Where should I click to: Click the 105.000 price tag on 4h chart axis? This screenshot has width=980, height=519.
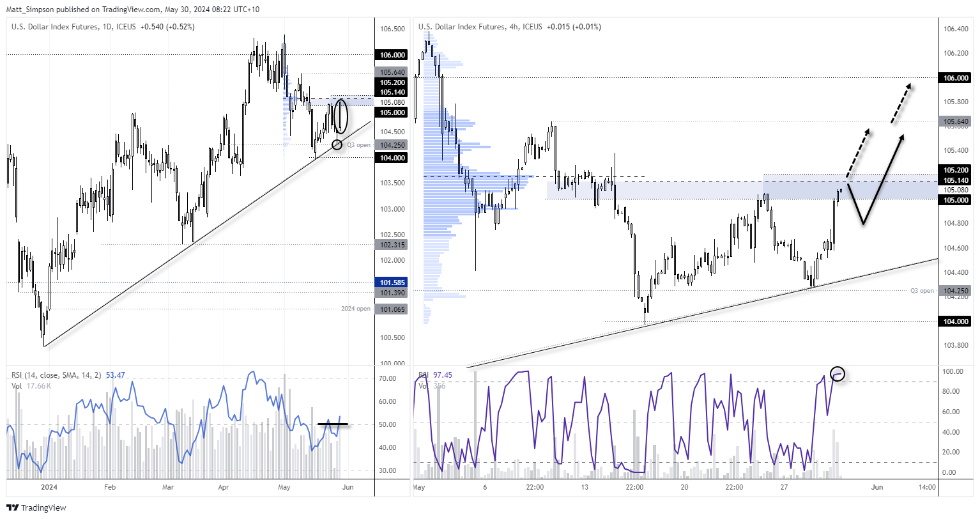(956, 200)
